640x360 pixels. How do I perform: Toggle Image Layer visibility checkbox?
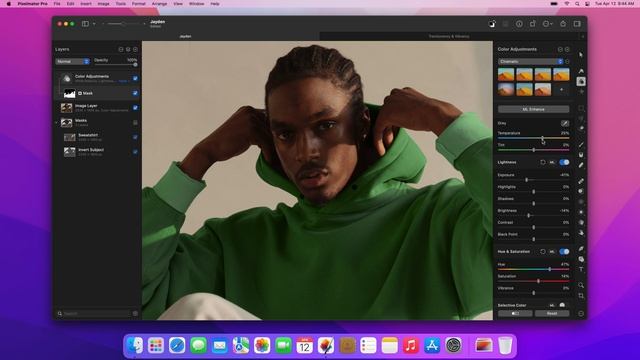coord(135,108)
